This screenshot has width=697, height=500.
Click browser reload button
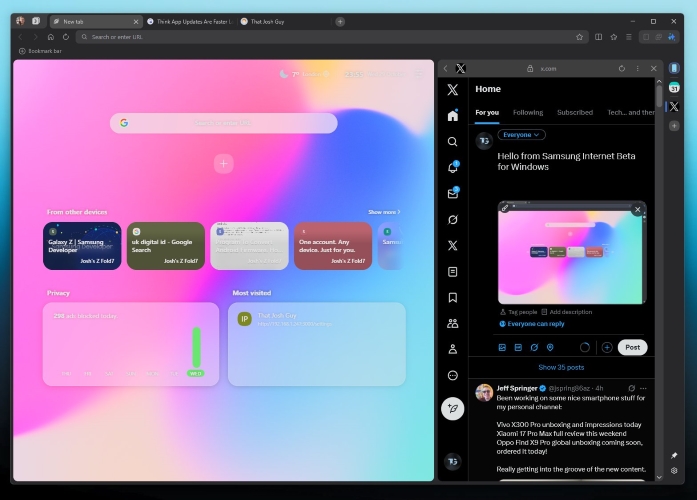tap(66, 37)
